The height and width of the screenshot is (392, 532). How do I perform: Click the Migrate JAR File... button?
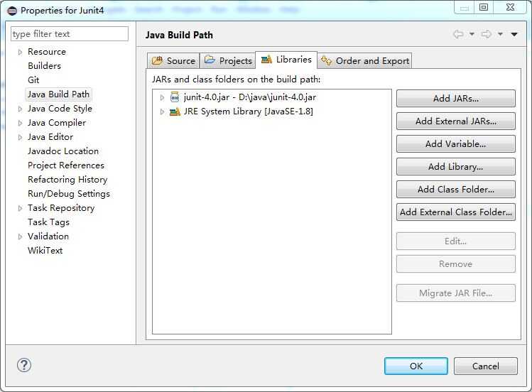pyautogui.click(x=456, y=293)
